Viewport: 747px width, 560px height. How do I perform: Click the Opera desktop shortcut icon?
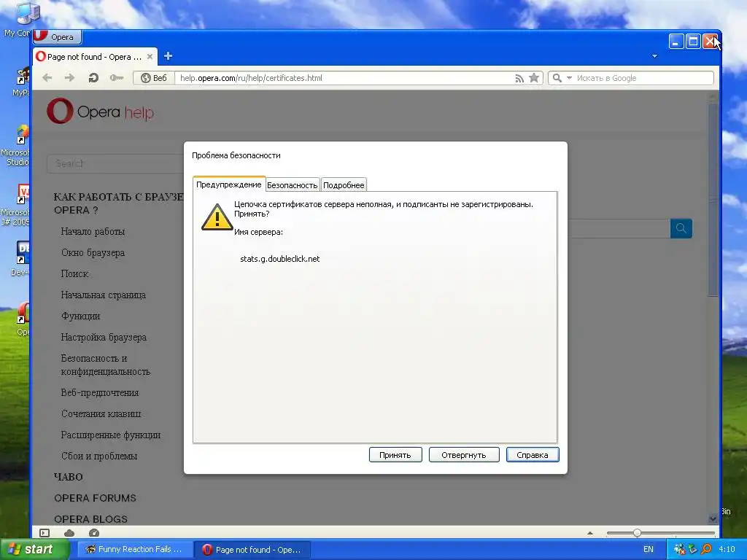pyautogui.click(x=23, y=319)
